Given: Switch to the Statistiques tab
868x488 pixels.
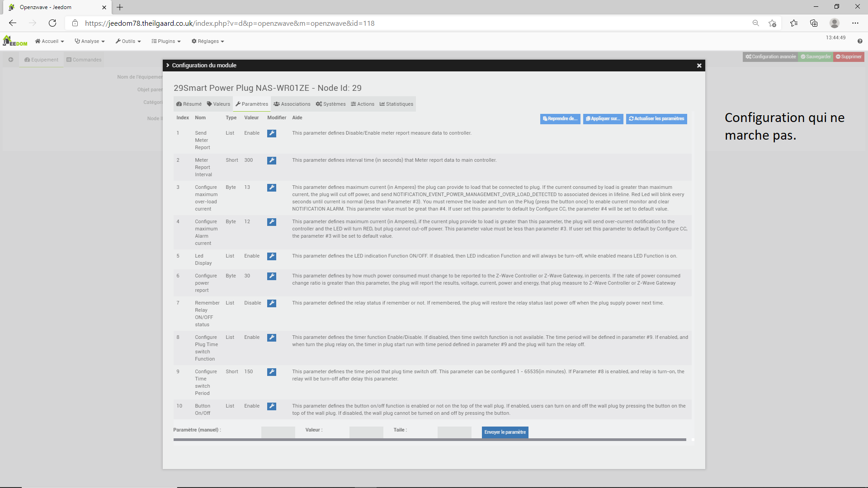Looking at the screenshot, I should click(396, 104).
